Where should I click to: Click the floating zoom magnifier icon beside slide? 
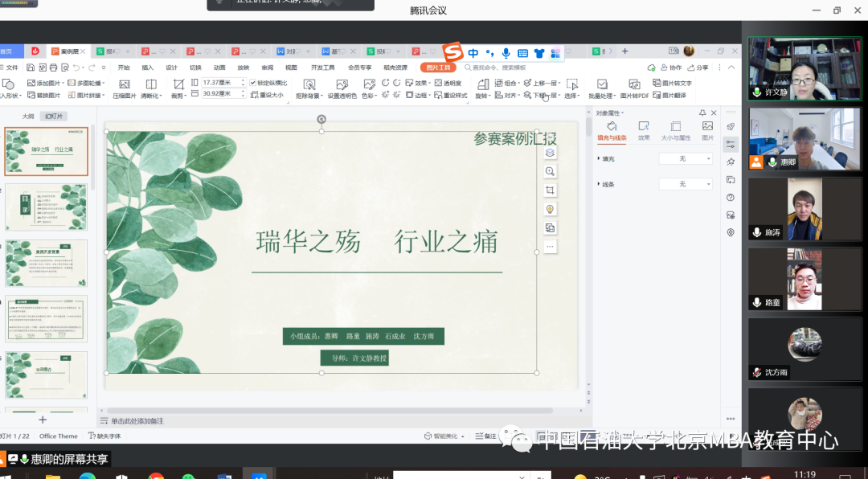[x=550, y=171]
